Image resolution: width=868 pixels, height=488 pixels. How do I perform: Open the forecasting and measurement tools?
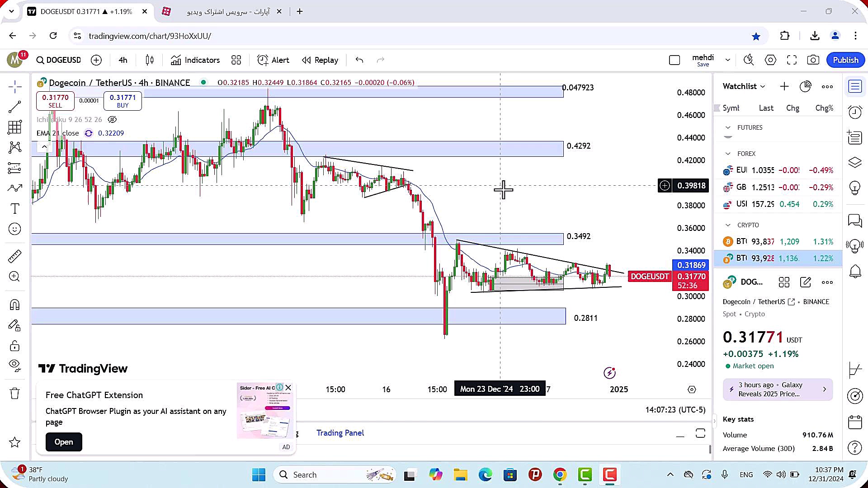click(x=14, y=168)
